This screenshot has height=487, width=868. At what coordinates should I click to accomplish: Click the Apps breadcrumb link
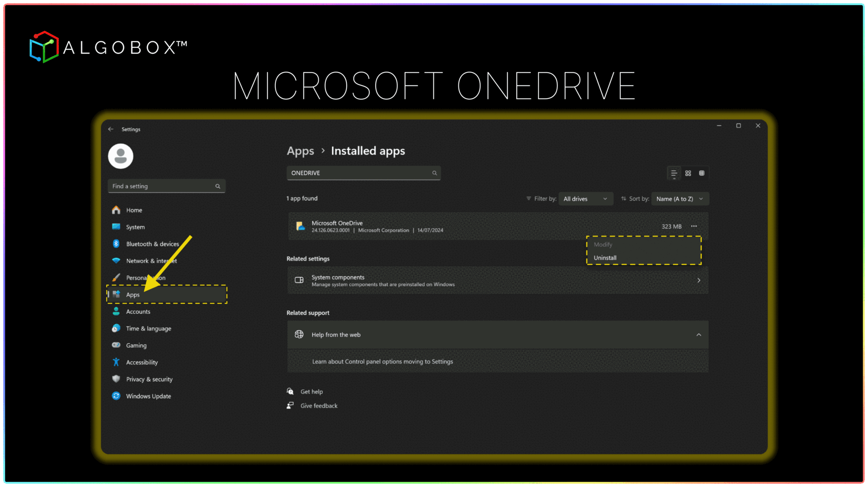(300, 151)
